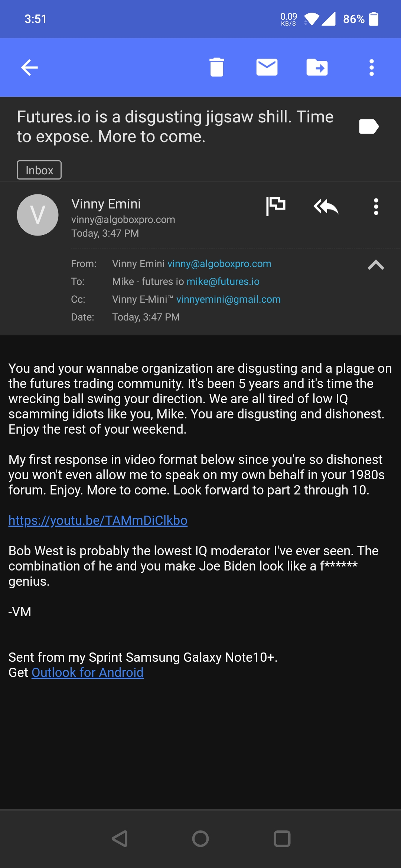Reply all using the double-arrow icon
This screenshot has width=401, height=868.
pos(326,207)
